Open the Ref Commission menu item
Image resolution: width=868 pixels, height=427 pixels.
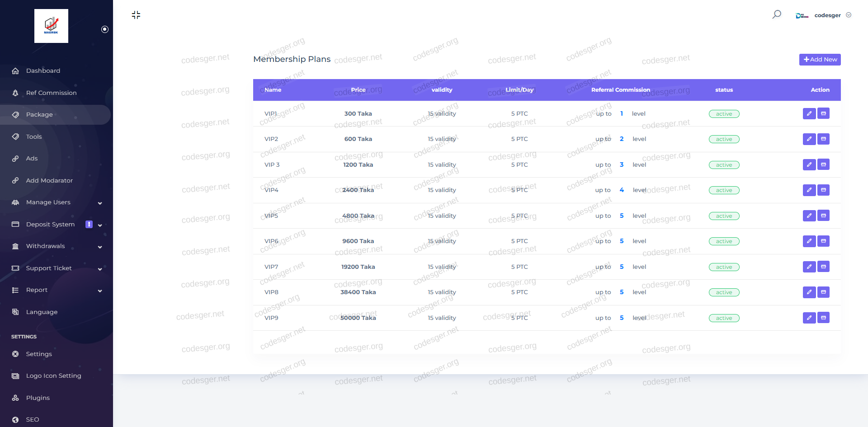click(51, 93)
